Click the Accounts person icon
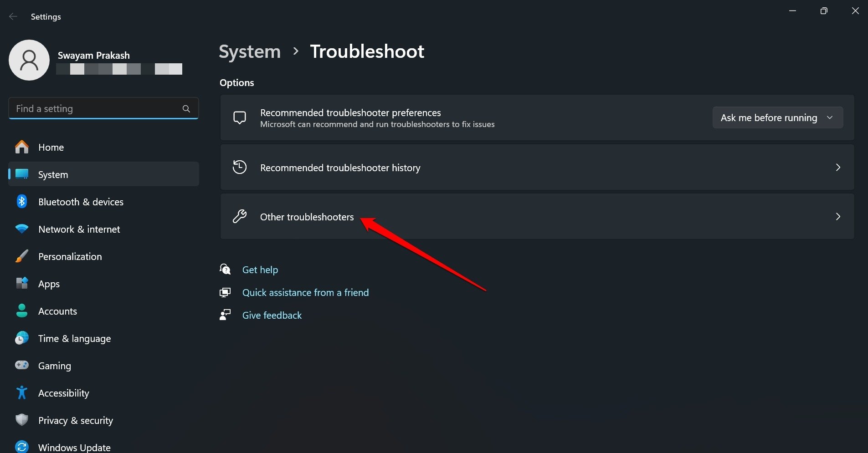The height and width of the screenshot is (453, 868). coord(22,310)
